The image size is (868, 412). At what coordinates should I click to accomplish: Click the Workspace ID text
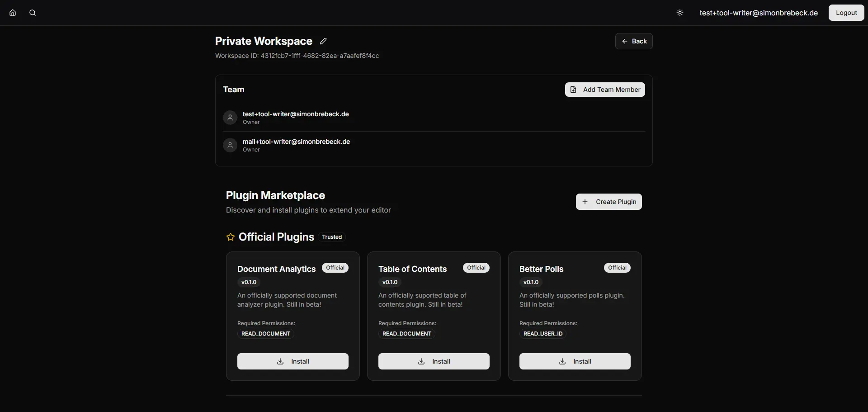click(x=297, y=56)
